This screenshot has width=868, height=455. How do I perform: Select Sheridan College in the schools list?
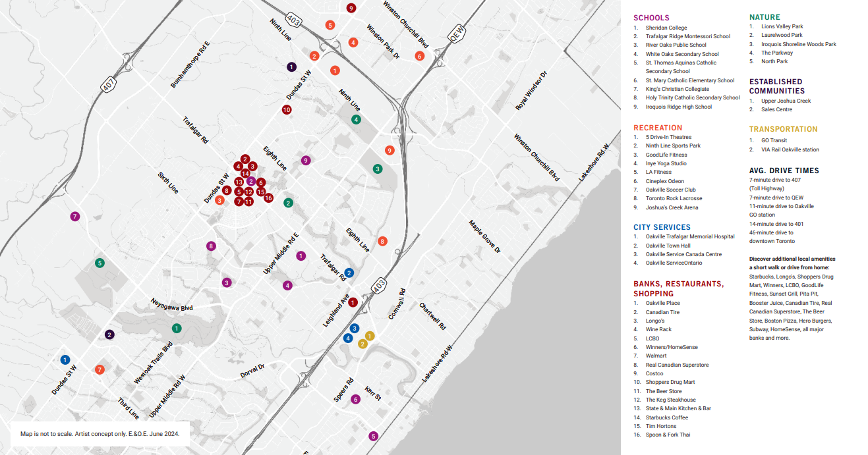[x=666, y=28]
